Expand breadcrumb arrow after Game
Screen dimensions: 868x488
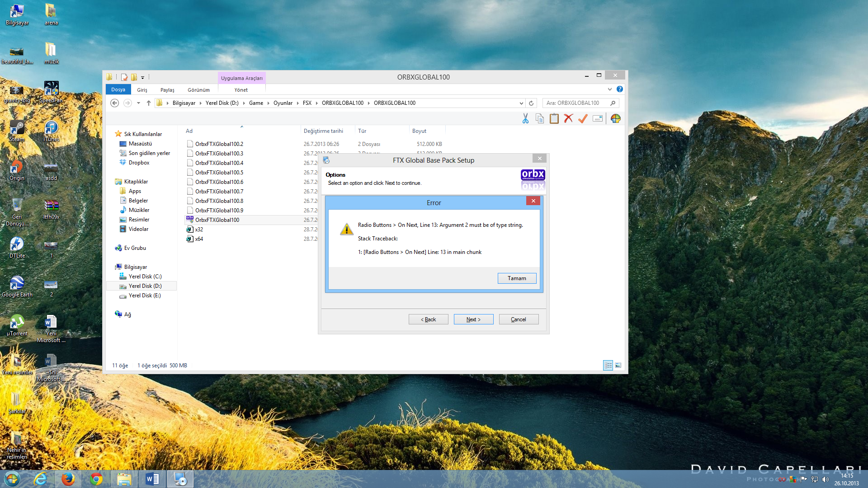point(268,103)
